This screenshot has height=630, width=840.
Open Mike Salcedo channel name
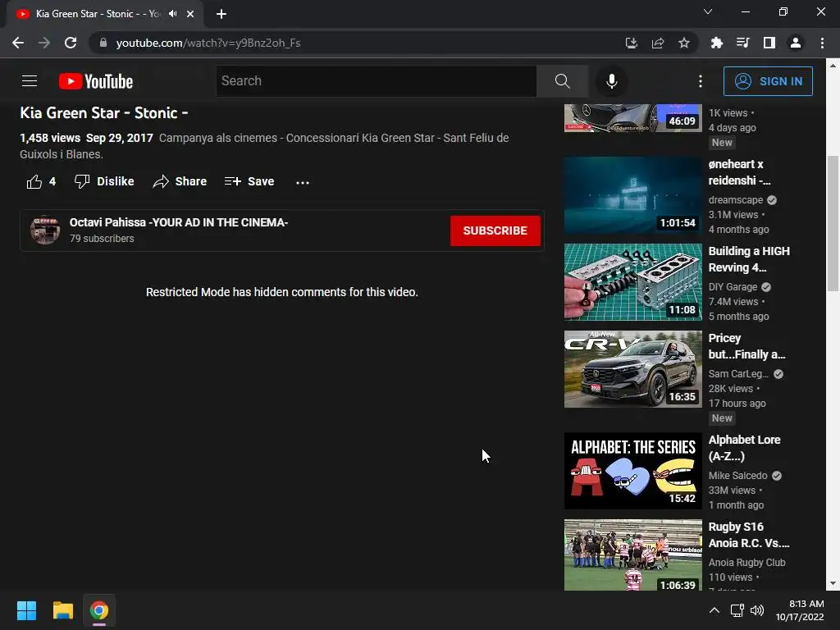tap(737, 476)
